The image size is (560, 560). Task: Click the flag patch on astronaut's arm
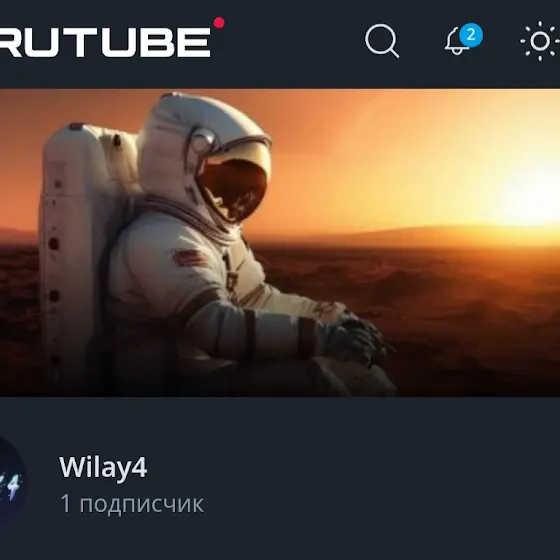[189, 258]
